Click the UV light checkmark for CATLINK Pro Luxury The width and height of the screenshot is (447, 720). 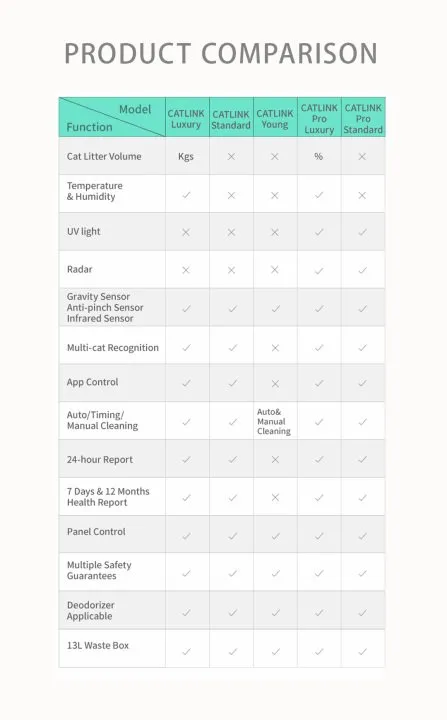319,232
